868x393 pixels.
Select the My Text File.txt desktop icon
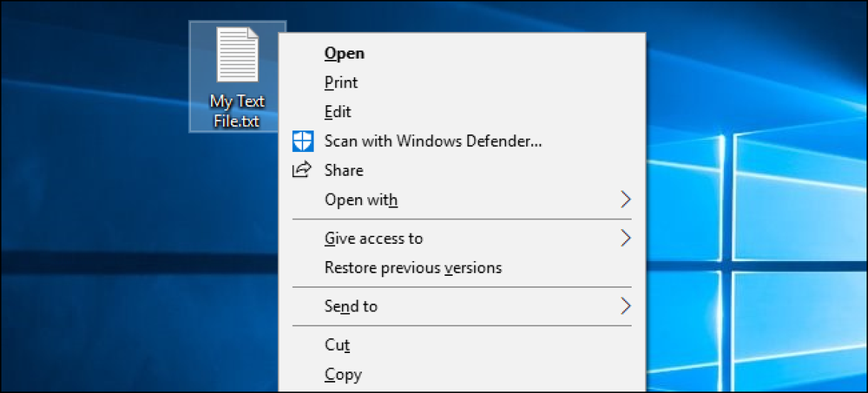[238, 77]
